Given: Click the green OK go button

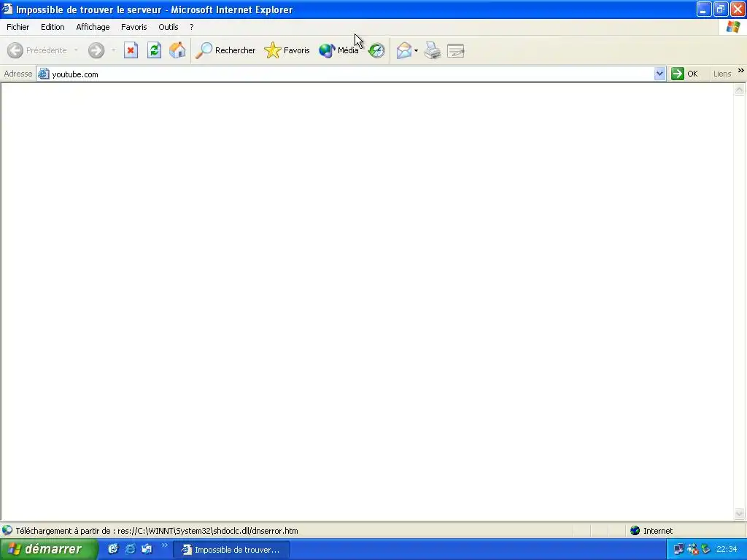Looking at the screenshot, I should pos(684,74).
